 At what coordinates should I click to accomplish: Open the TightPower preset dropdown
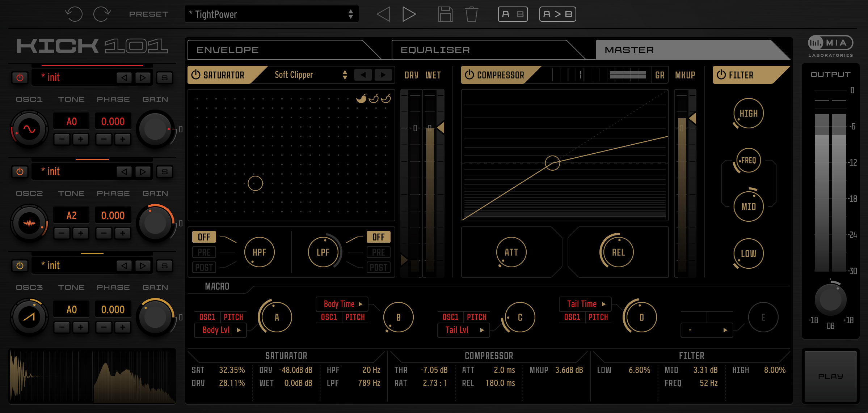pos(271,14)
